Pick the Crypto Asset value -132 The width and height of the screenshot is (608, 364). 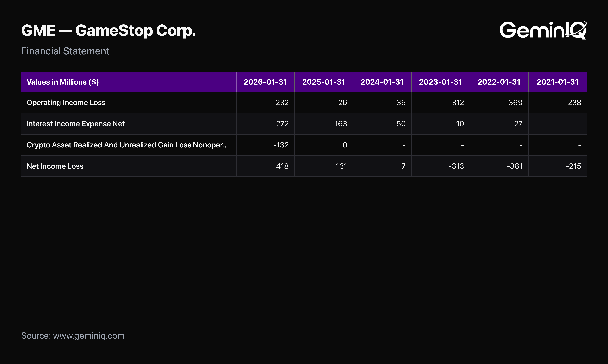(281, 145)
